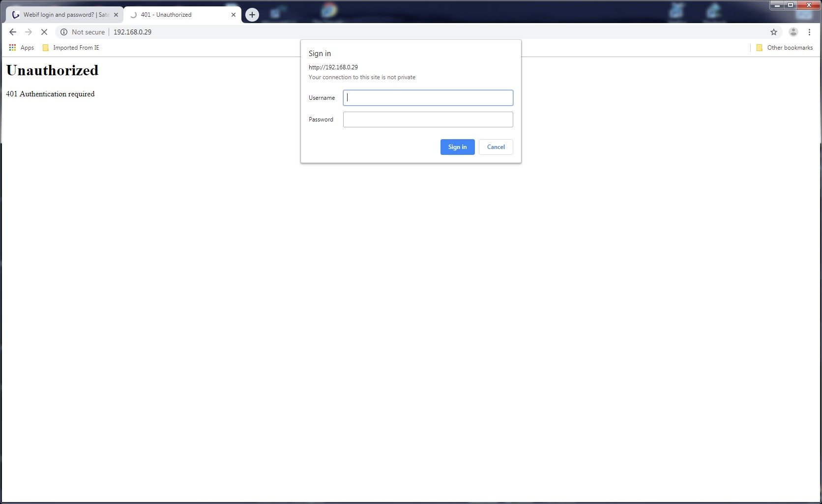Screen dimensions: 822x504
Task: Close the Chrome window
Action: (x=809, y=5)
